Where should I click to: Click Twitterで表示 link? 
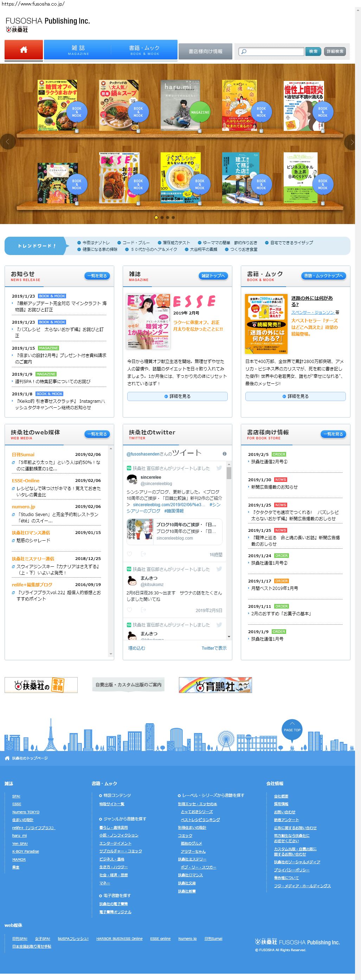click(x=214, y=648)
